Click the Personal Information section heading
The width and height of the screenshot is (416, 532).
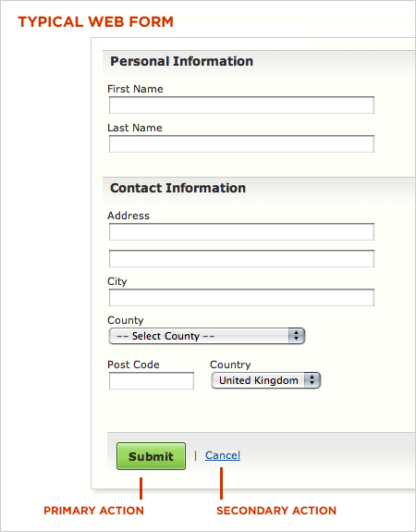tap(182, 61)
